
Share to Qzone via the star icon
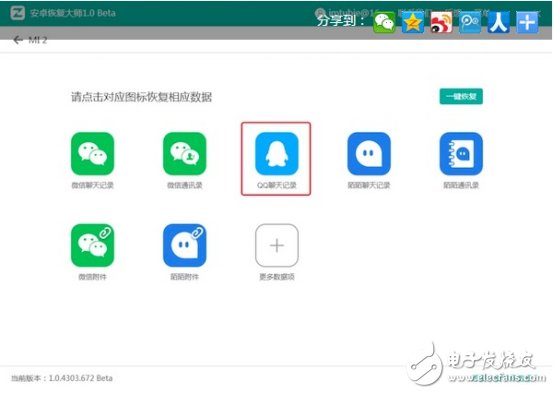(x=413, y=22)
